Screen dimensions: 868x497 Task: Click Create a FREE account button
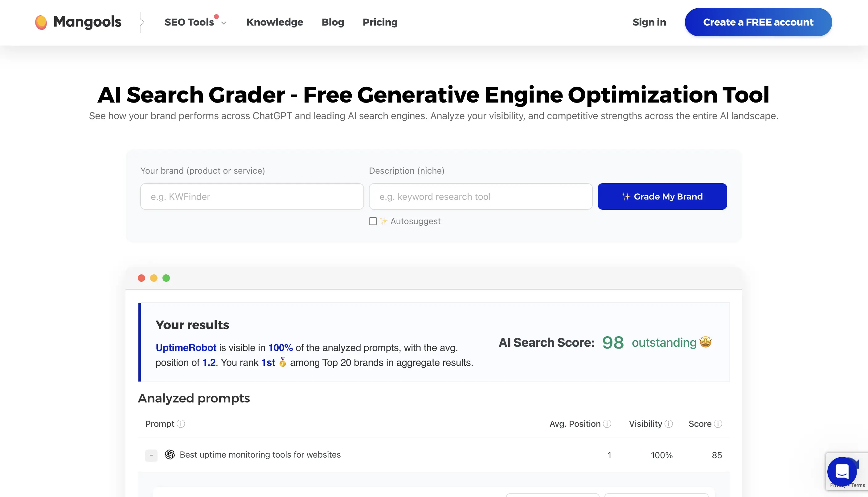(x=758, y=22)
